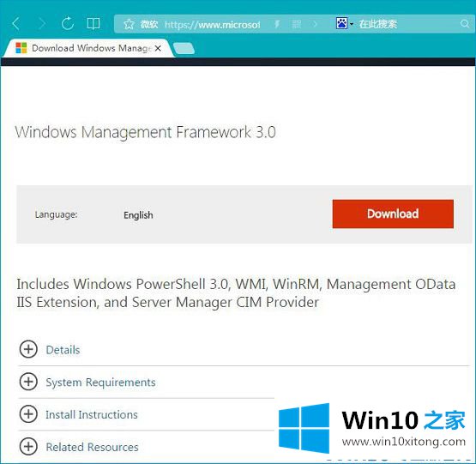The height and width of the screenshot is (464, 476).
Task: Click the Language: label
Action: click(56, 214)
